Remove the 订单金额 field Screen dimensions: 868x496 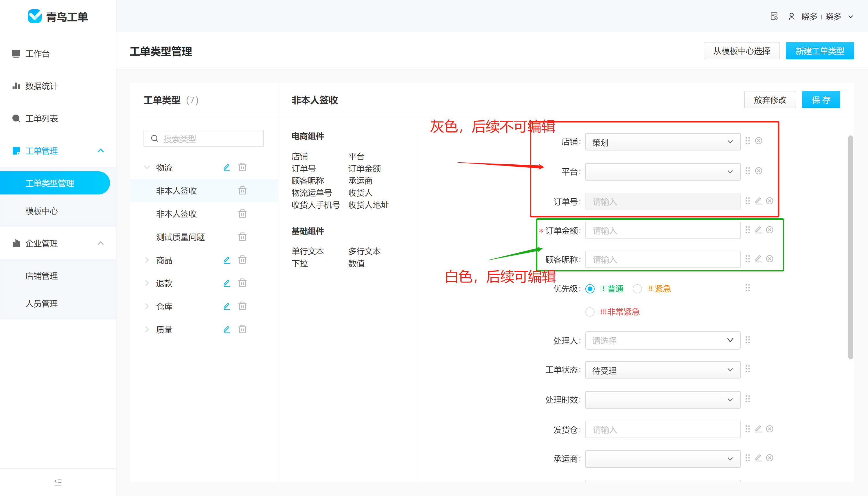(770, 230)
